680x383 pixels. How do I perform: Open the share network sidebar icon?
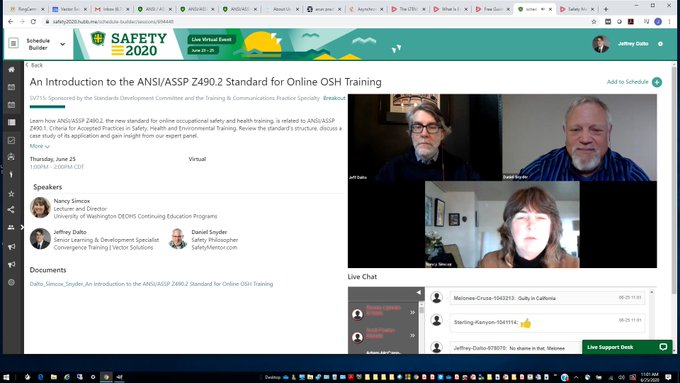tap(12, 210)
